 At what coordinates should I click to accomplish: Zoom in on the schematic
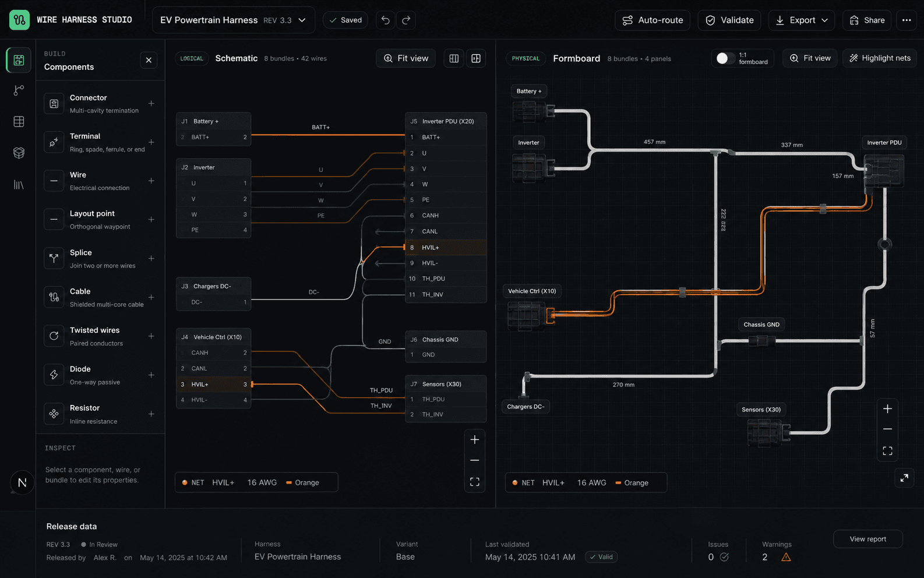[475, 440]
